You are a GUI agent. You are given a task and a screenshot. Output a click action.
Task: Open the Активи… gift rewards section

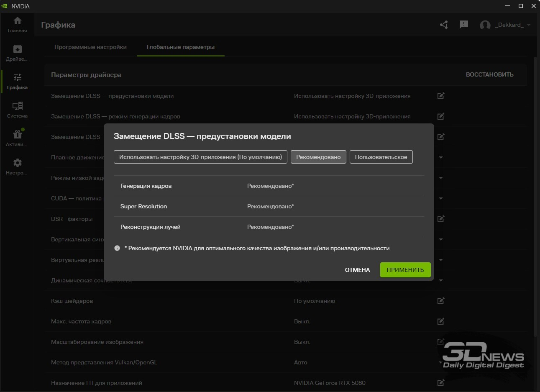tap(17, 138)
